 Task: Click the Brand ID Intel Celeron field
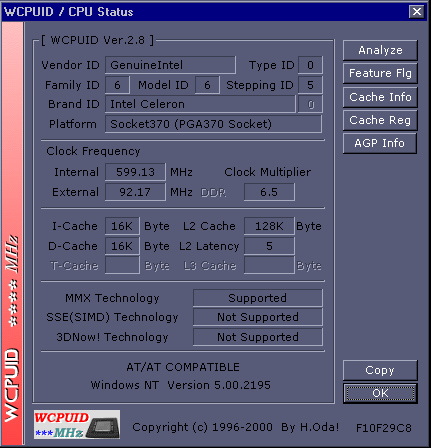[x=200, y=104]
